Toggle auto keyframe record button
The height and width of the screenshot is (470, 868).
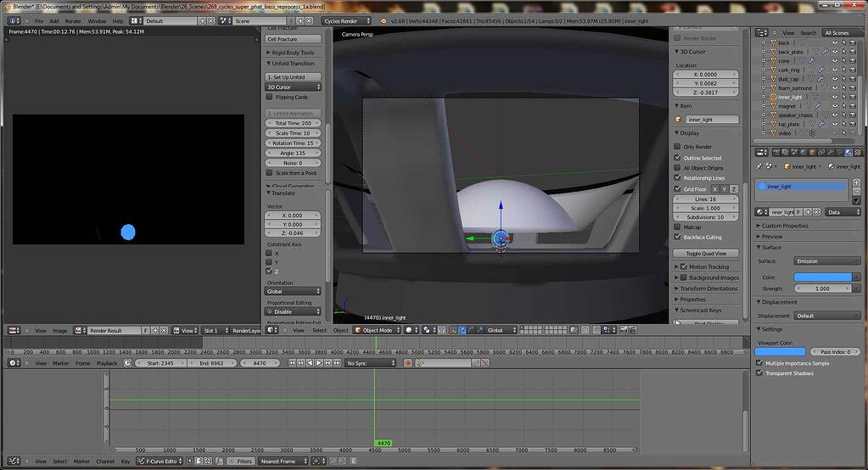(408, 363)
